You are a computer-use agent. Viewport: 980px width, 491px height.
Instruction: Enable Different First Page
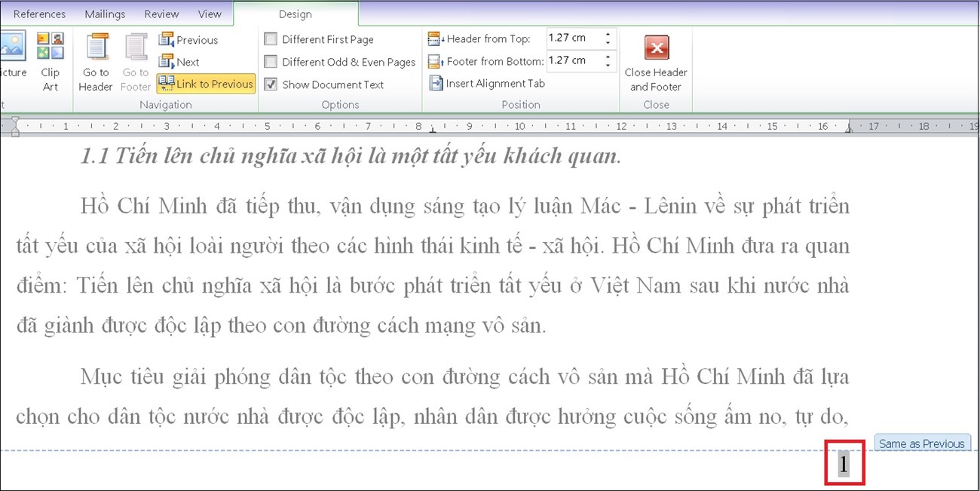tap(270, 38)
